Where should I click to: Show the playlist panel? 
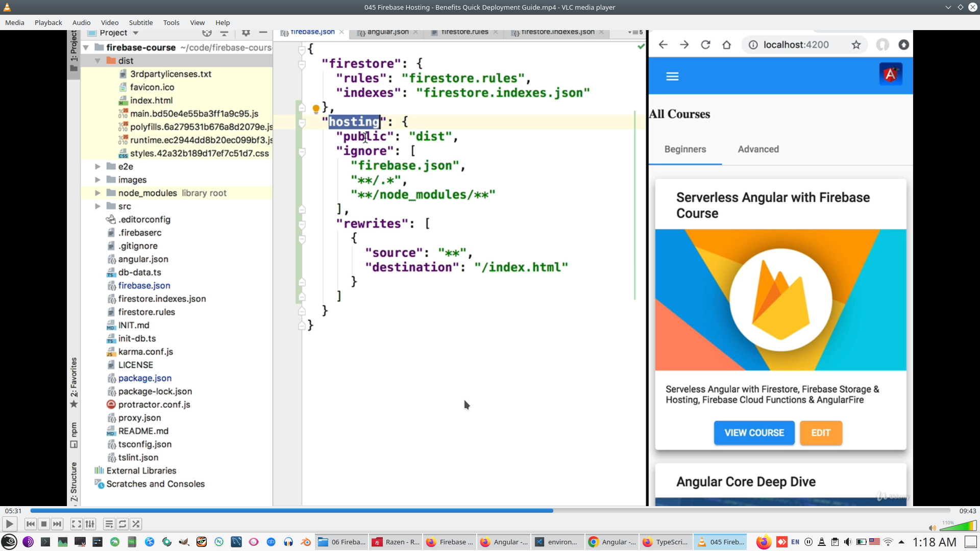(109, 524)
